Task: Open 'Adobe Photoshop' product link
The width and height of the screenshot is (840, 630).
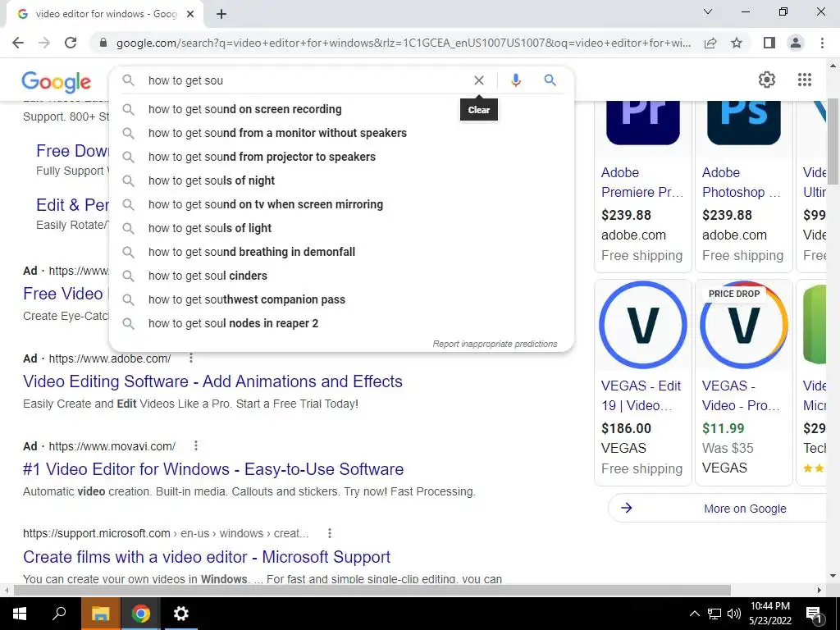Action: (742, 182)
